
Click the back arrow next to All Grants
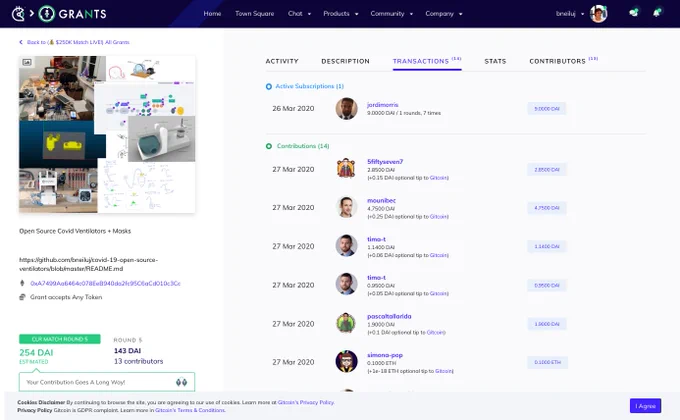21,42
